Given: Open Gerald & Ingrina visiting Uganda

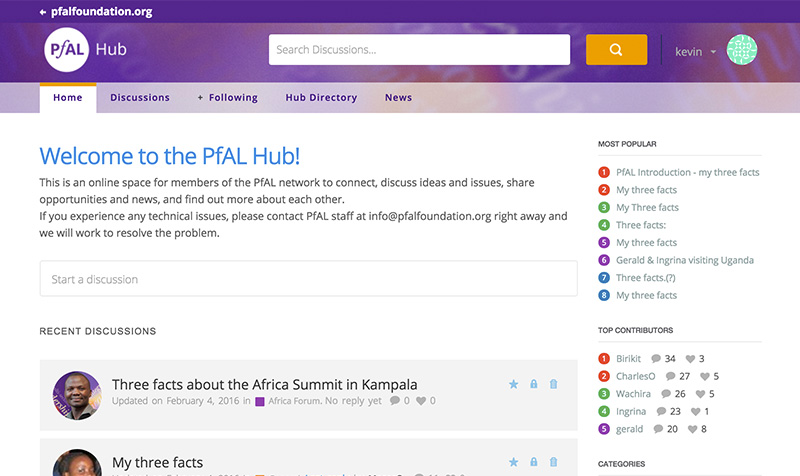Looking at the screenshot, I should point(685,260).
